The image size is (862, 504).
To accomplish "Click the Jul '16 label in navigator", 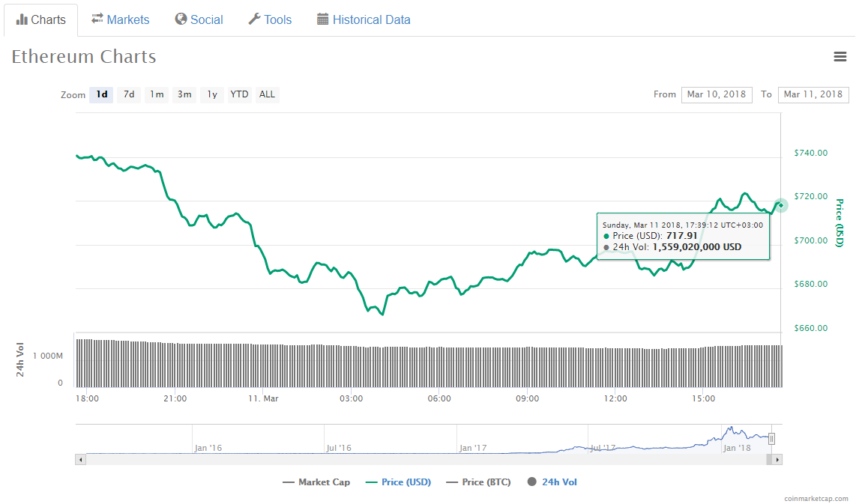I will tap(339, 448).
